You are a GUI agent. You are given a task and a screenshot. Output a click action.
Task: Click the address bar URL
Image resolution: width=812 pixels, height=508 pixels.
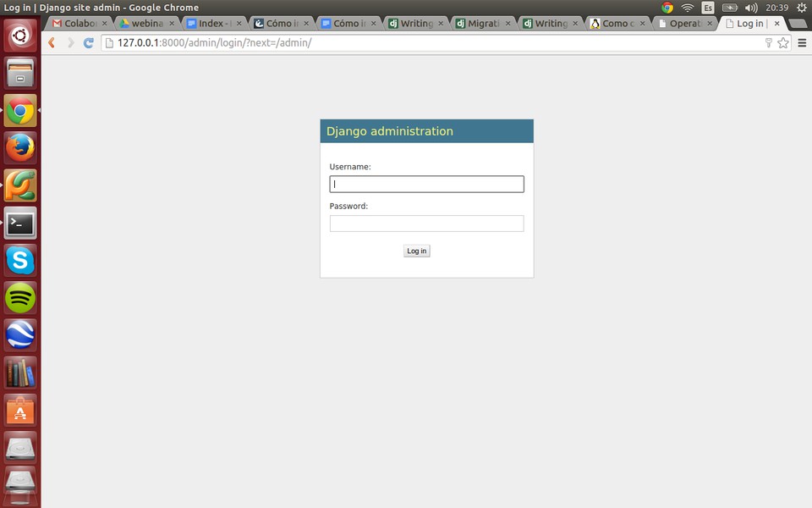214,43
